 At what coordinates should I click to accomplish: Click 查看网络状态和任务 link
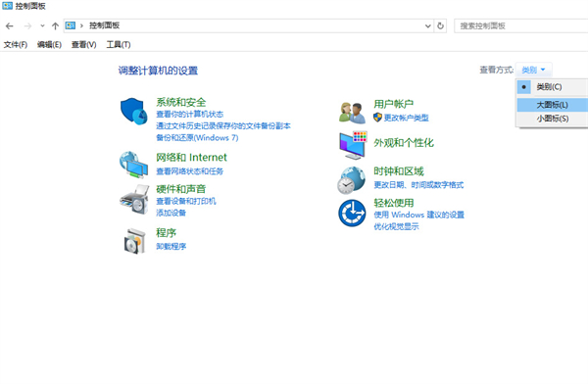tap(190, 171)
